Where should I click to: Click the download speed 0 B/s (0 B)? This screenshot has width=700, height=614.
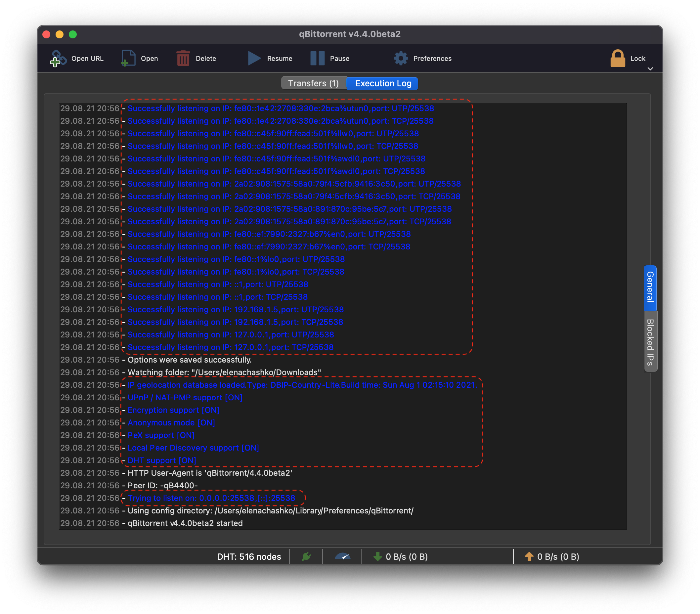pyautogui.click(x=407, y=557)
